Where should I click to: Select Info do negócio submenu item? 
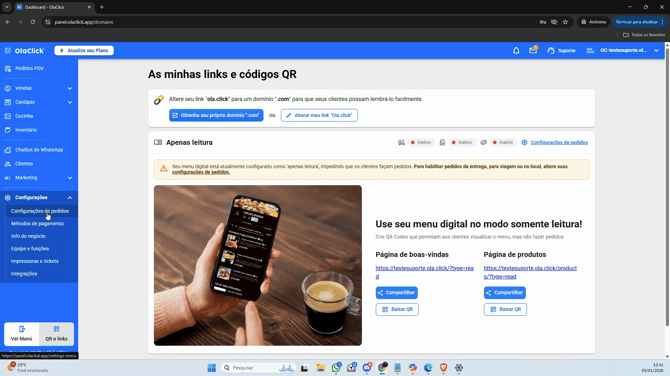(28, 236)
